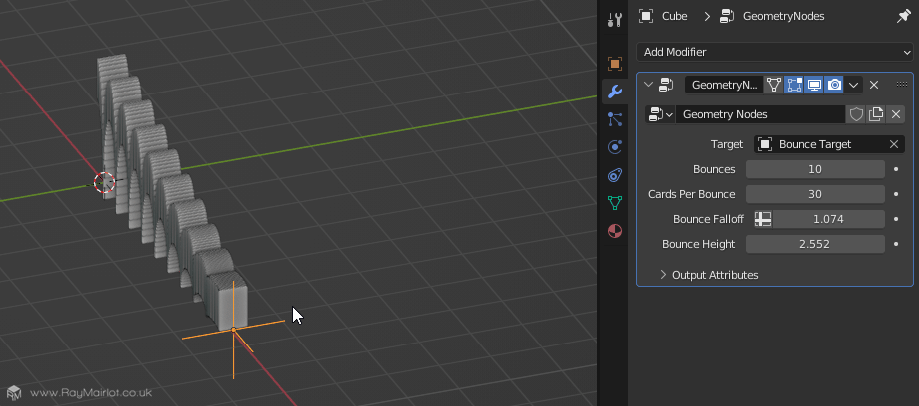Select the bouncing cards mesh in viewport

(x=170, y=193)
